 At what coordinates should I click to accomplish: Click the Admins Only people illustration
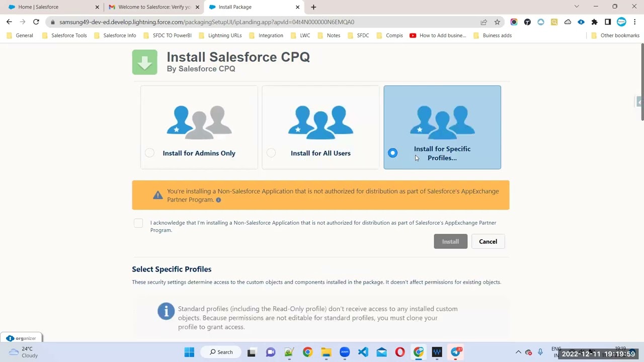click(199, 122)
